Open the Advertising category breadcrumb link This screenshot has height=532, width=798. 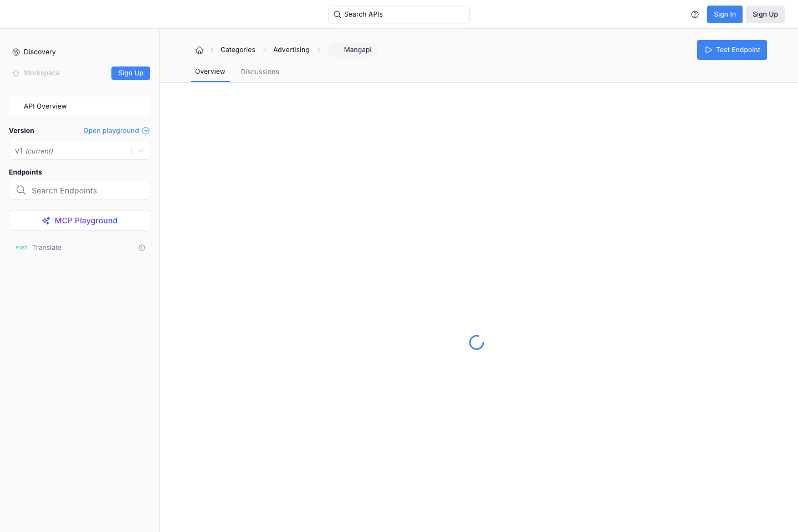[291, 49]
